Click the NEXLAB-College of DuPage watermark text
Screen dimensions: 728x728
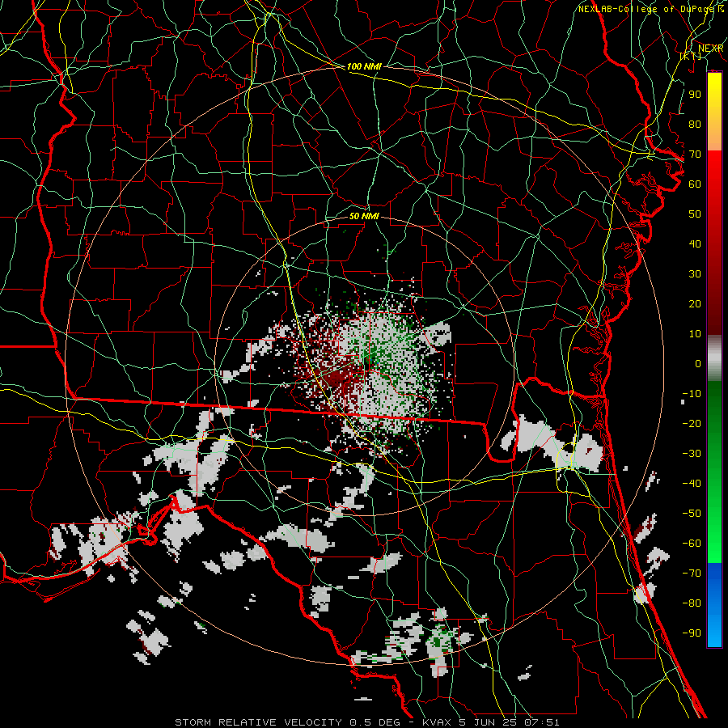651,9
